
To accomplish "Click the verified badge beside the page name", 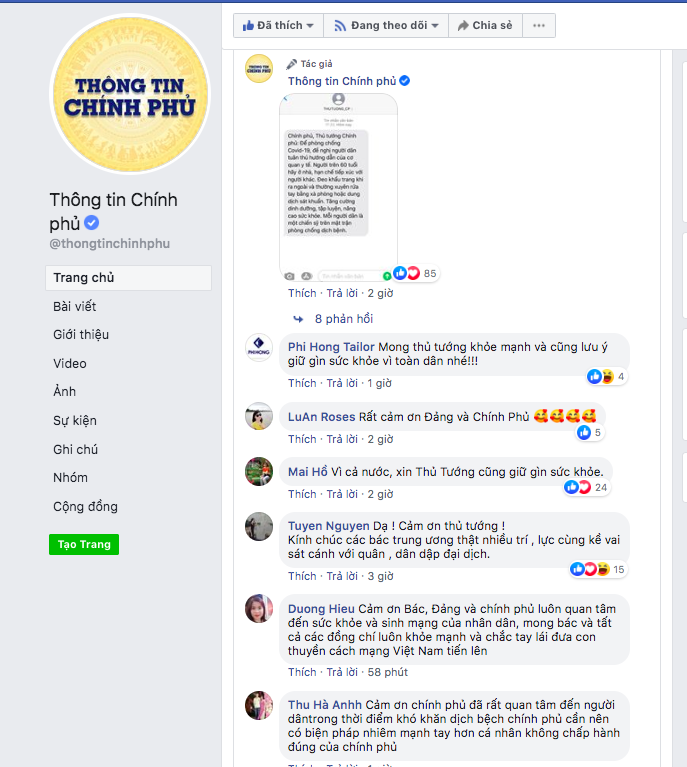I will pos(92,223).
